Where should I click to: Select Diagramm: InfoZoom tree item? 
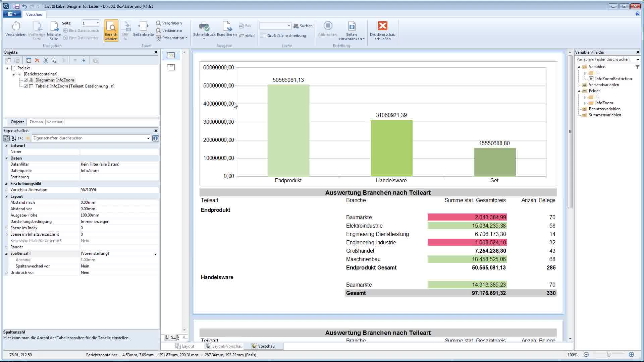(x=55, y=80)
